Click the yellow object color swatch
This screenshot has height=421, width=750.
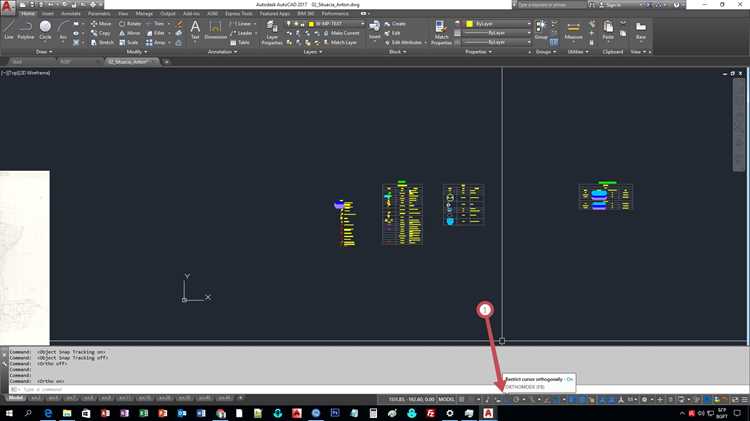(470, 23)
